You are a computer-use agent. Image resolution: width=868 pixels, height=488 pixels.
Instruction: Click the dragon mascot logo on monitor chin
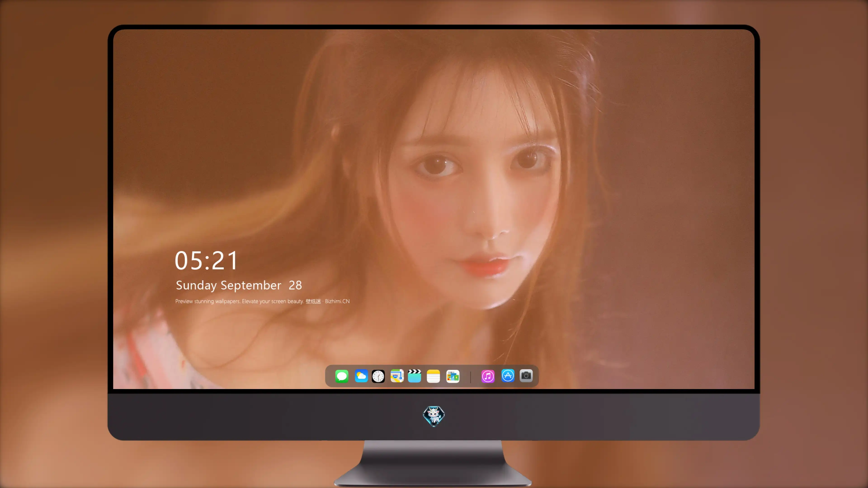click(x=434, y=416)
